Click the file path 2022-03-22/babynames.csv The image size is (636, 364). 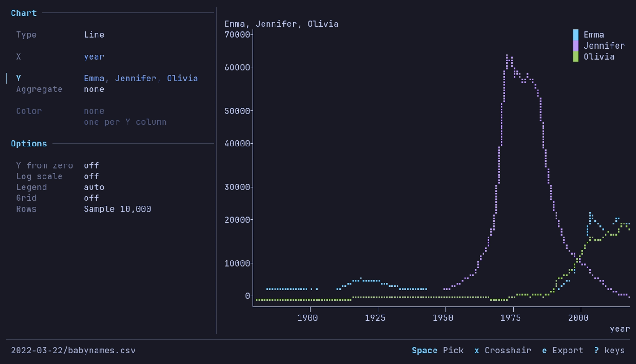[x=73, y=351]
